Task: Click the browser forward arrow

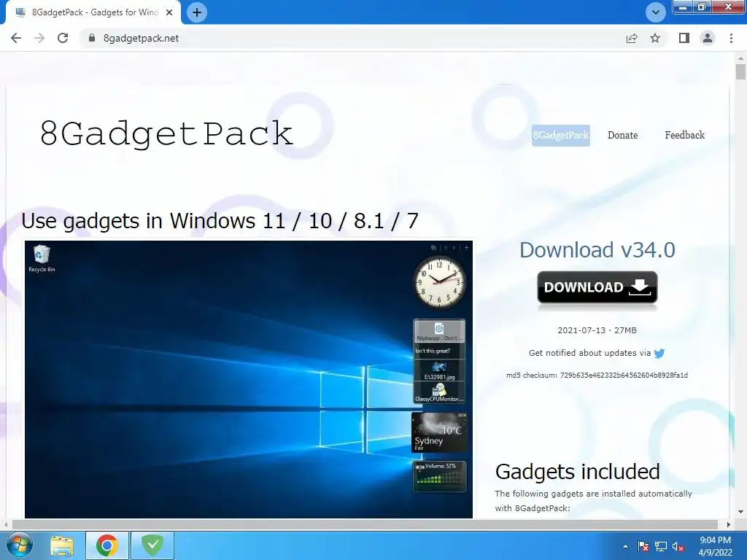Action: tap(39, 38)
